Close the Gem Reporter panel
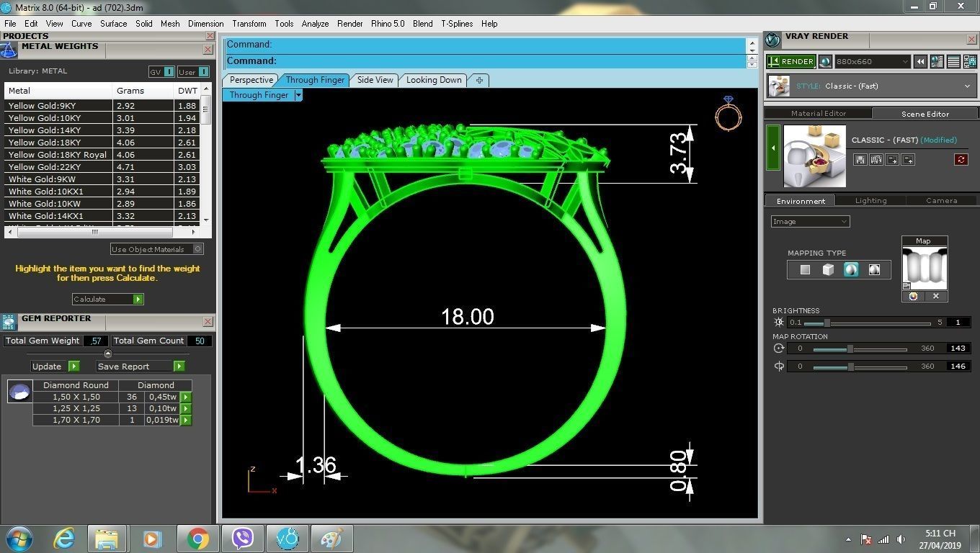Image resolution: width=980 pixels, height=553 pixels. point(208,322)
